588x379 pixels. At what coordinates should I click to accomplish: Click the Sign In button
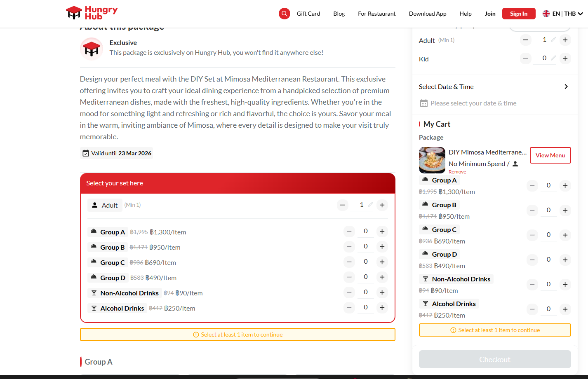[518, 14]
